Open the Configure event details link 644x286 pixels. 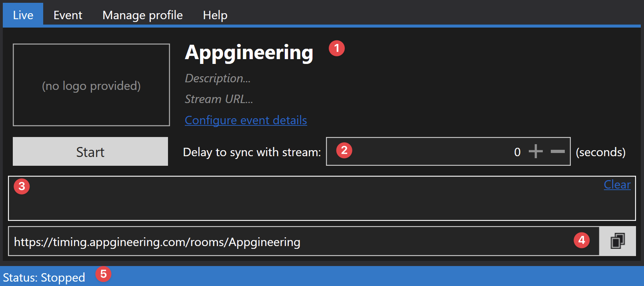pos(246,120)
